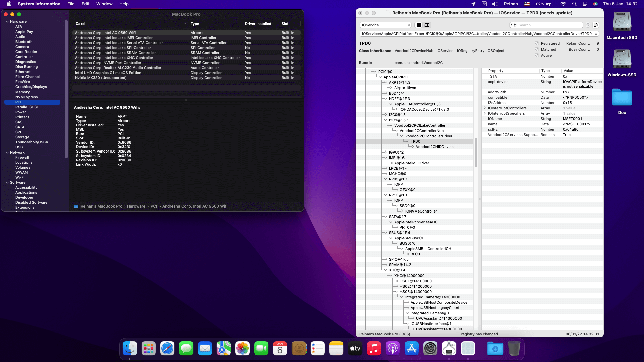644x362 pixels.
Task: Open the Doc folder on desktop
Action: point(622,98)
